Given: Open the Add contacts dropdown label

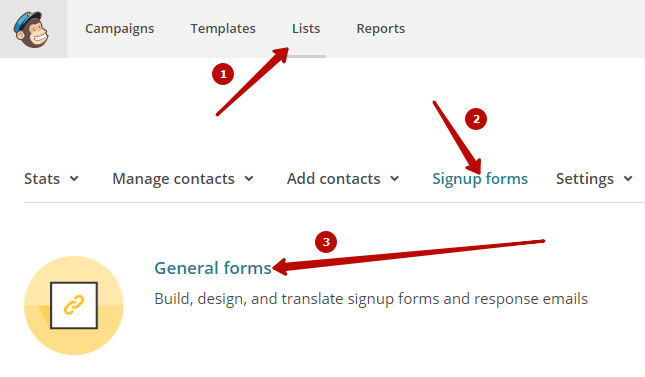Looking at the screenshot, I should pyautogui.click(x=334, y=179).
